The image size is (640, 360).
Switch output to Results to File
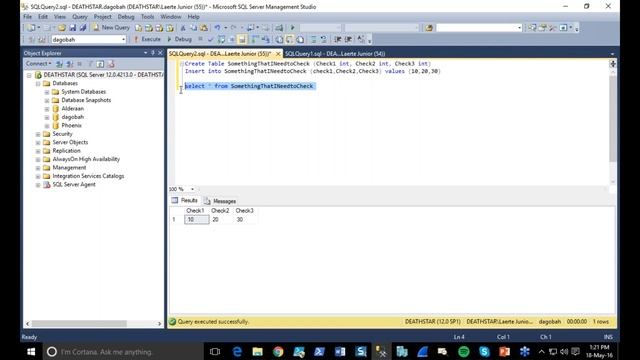point(300,40)
